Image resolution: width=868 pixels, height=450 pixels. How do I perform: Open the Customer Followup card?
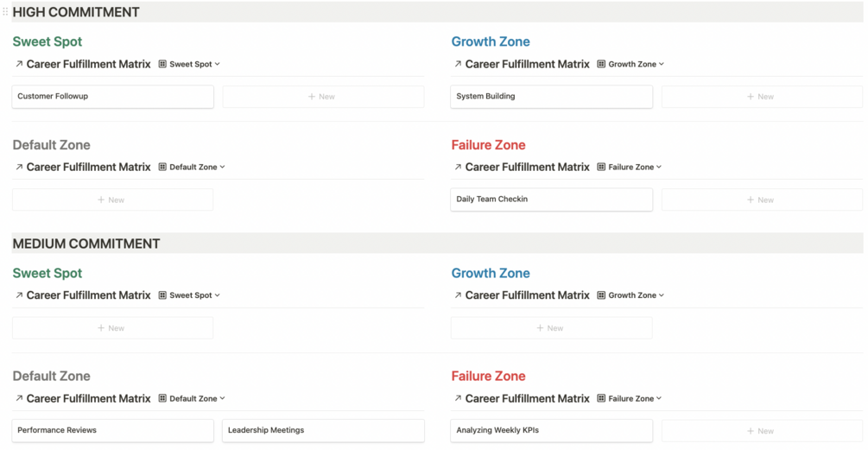112,97
